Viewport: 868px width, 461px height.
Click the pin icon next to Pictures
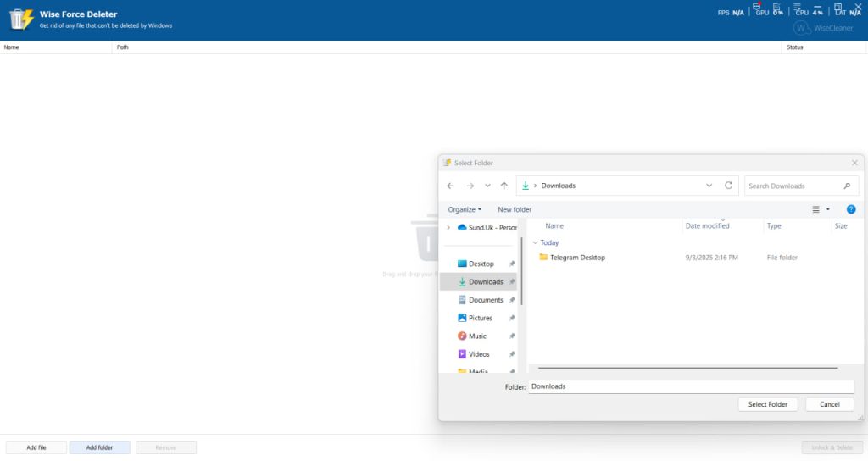pos(512,319)
